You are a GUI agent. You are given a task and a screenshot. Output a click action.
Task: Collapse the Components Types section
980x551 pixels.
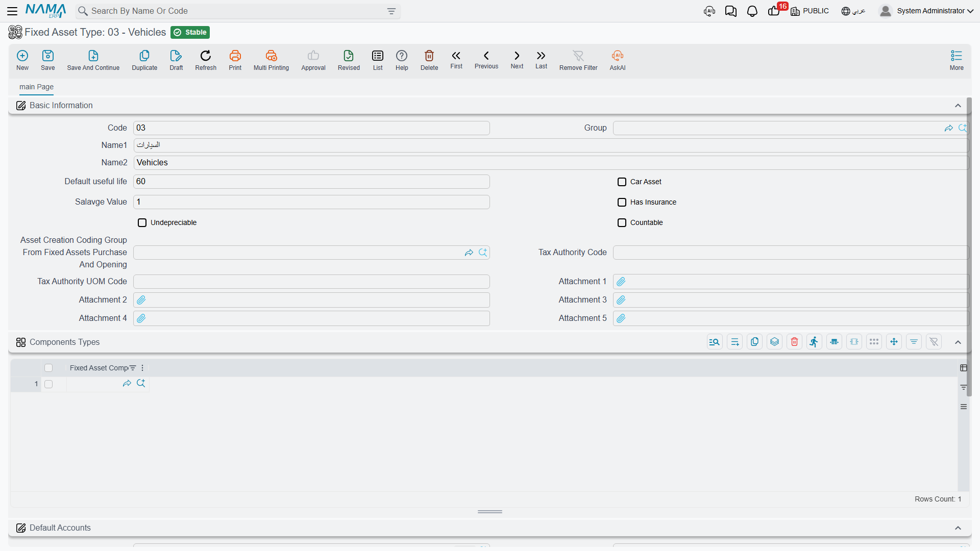[958, 342]
